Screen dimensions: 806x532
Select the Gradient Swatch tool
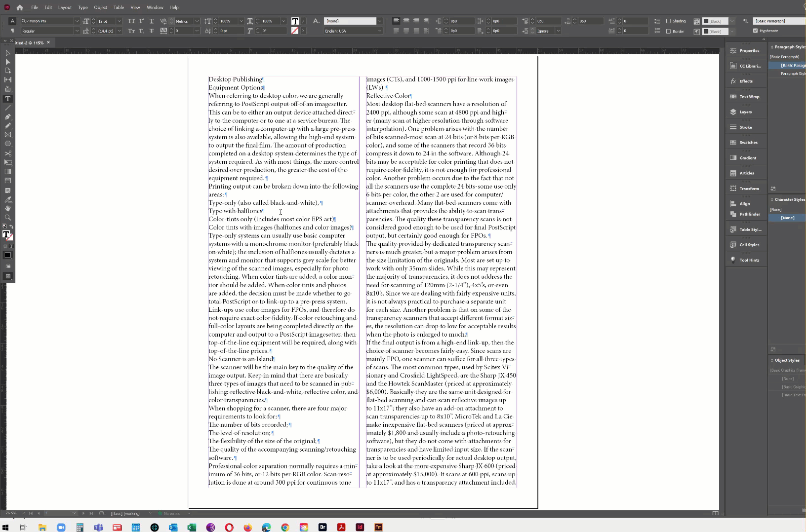pyautogui.click(x=7, y=171)
